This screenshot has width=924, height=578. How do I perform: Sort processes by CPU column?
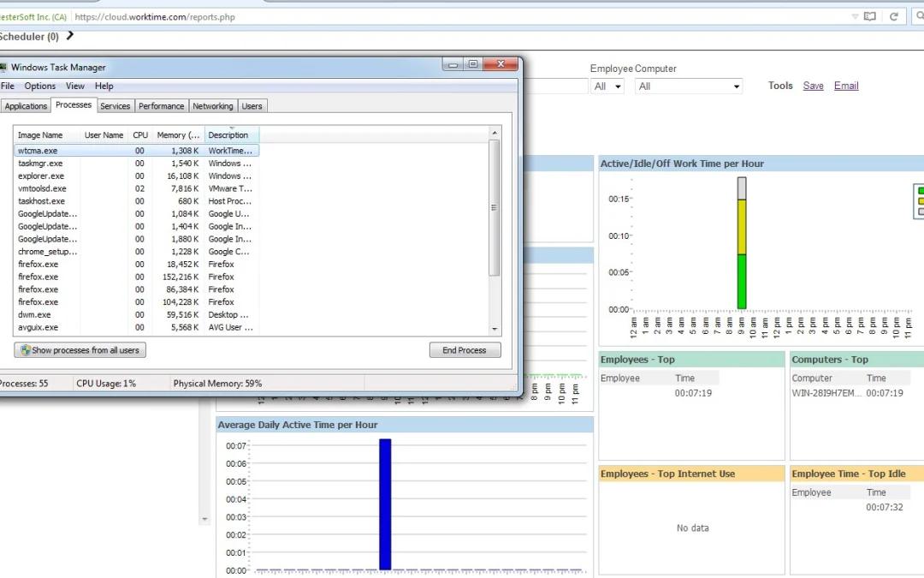[x=140, y=135]
